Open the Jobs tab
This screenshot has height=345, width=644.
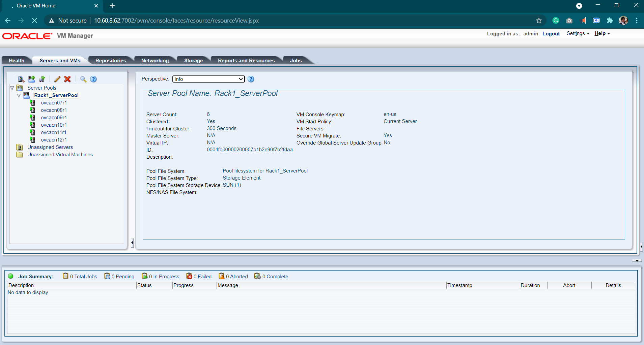296,61
